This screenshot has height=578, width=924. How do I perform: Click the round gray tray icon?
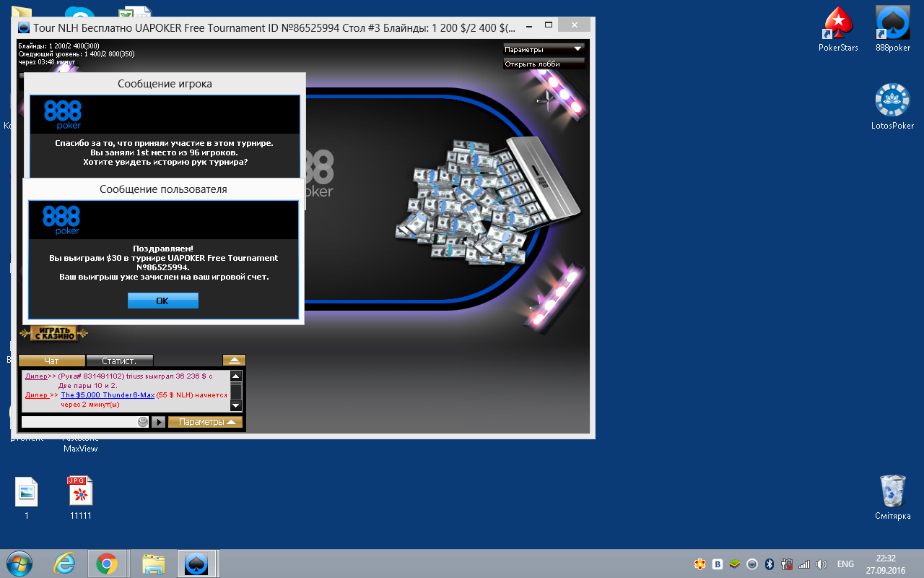(752, 564)
